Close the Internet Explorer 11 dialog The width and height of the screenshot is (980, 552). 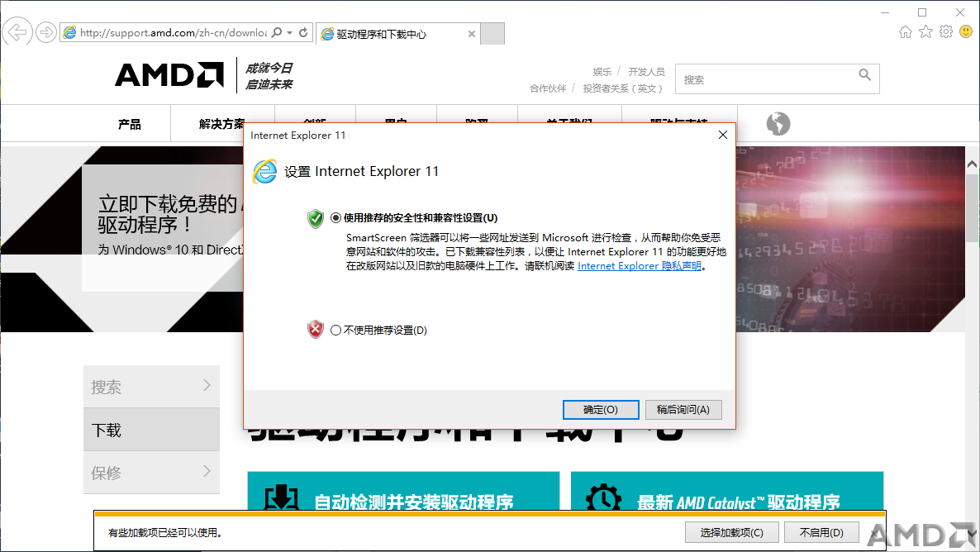tap(722, 135)
